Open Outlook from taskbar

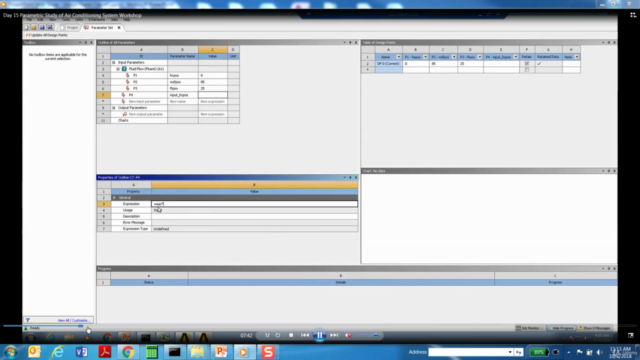tap(34, 352)
